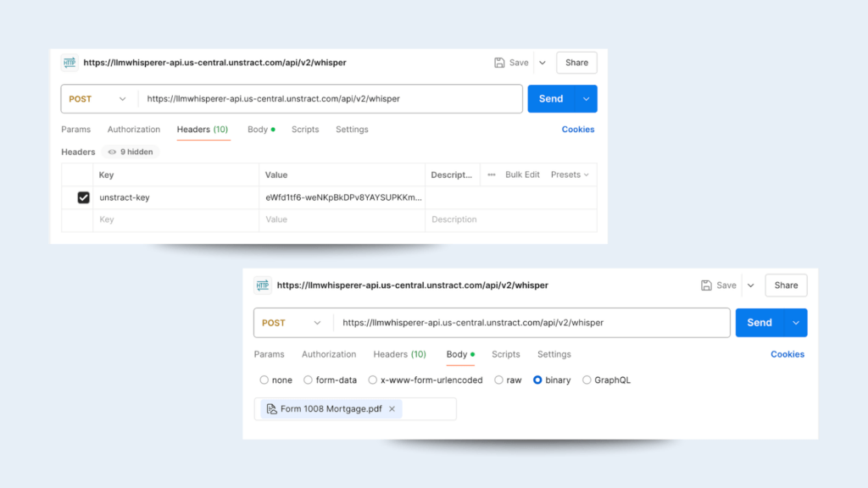
Task: Click the file attachment icon on Form 1008 Mortgage.pdf
Action: pos(271,408)
